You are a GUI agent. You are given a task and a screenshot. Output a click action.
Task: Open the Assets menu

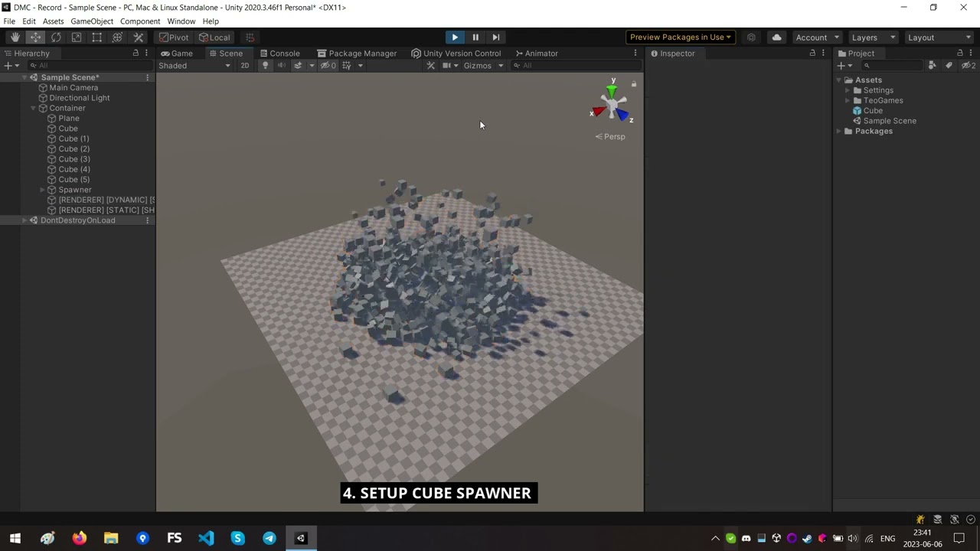click(x=53, y=21)
